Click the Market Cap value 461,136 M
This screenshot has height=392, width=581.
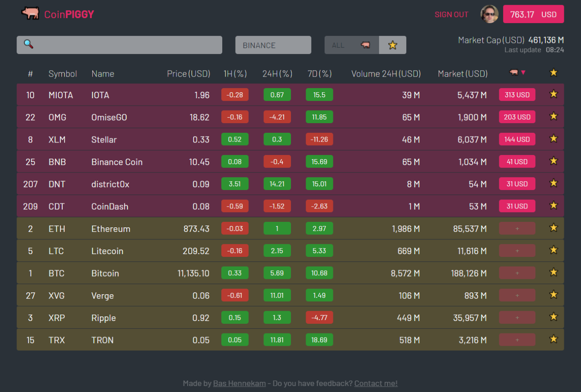click(x=546, y=40)
